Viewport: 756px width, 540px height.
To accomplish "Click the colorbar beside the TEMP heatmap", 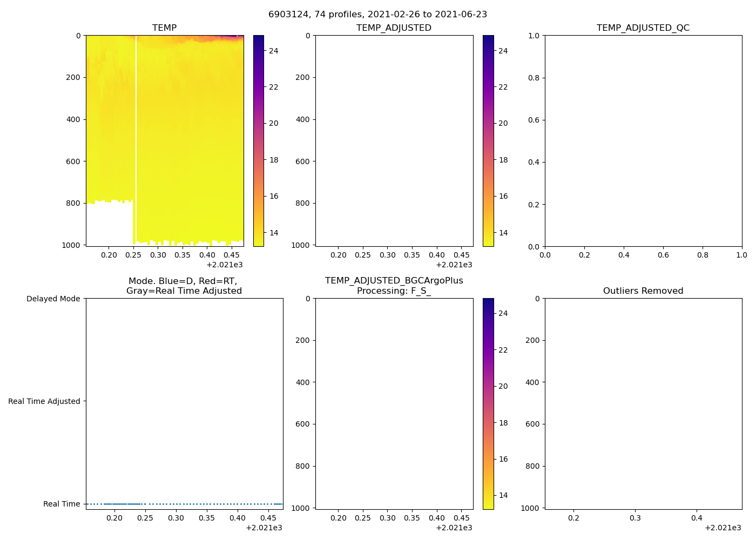I will (x=259, y=140).
